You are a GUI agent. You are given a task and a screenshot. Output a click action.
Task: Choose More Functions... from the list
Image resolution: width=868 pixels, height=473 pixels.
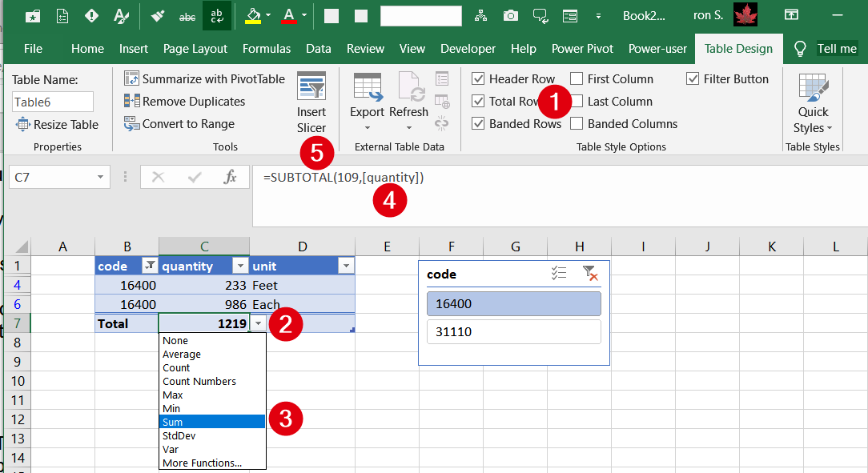(x=212, y=463)
